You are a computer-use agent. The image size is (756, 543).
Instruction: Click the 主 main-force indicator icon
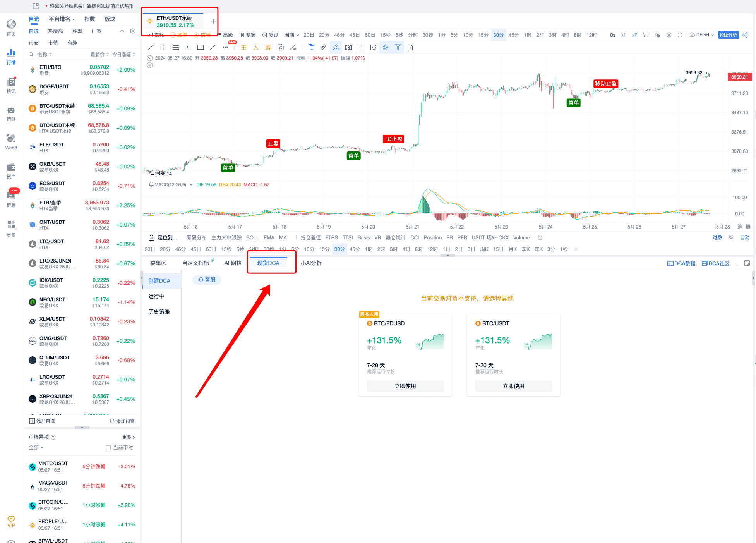243,47
